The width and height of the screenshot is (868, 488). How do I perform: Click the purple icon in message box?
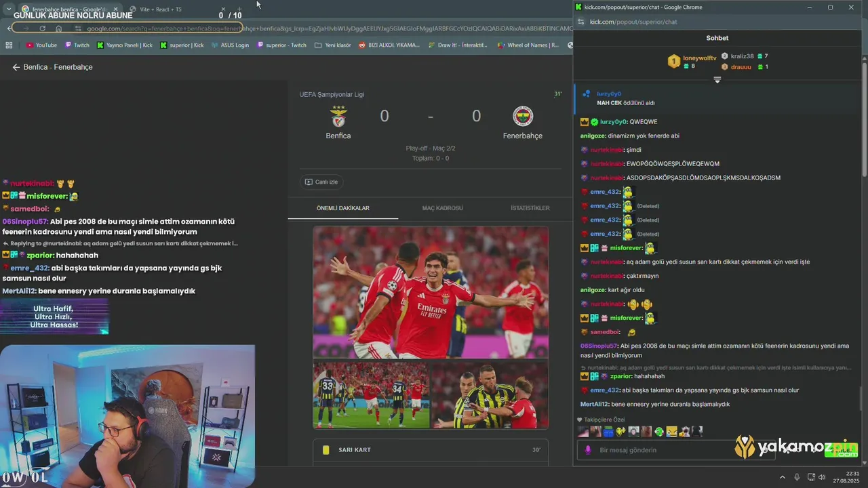click(x=588, y=450)
